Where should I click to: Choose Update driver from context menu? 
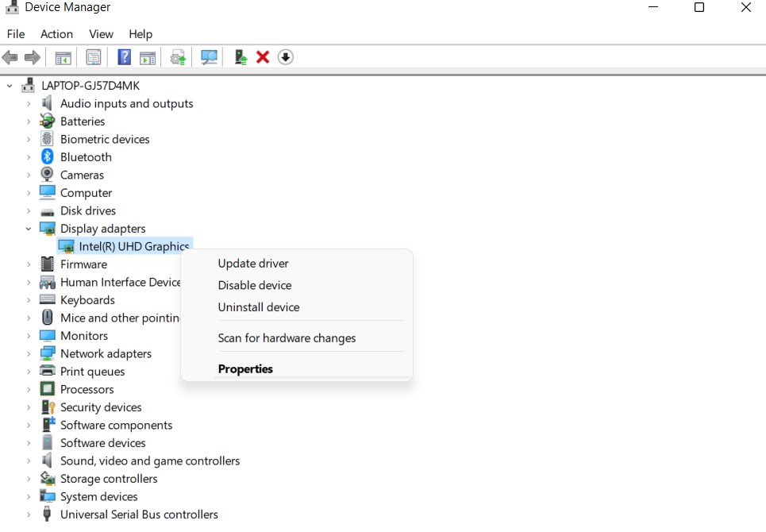pos(253,264)
